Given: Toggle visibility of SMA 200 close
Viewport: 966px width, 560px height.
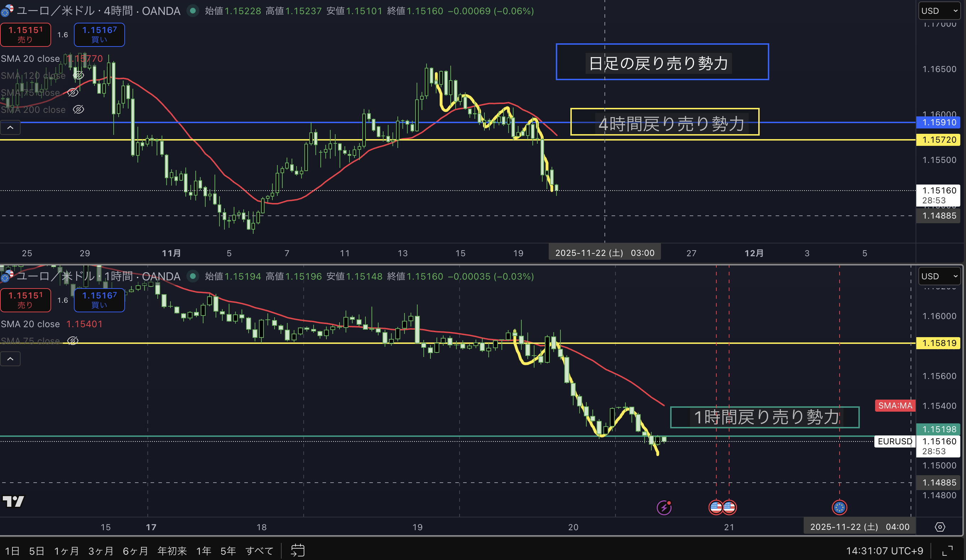Looking at the screenshot, I should pyautogui.click(x=78, y=110).
